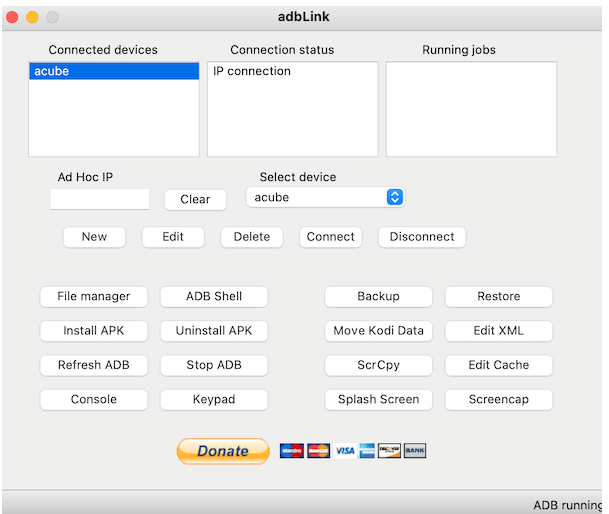Refresh ADB server

tap(94, 365)
